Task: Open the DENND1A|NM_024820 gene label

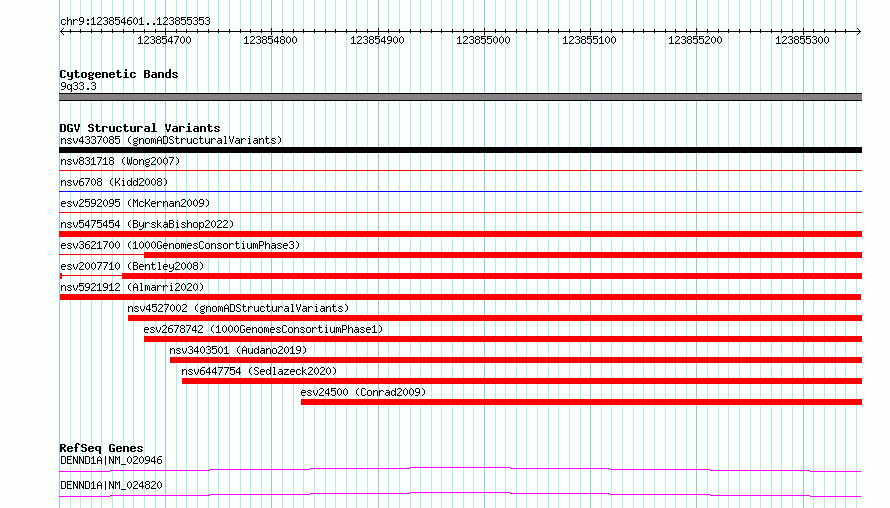Action: 111,485
